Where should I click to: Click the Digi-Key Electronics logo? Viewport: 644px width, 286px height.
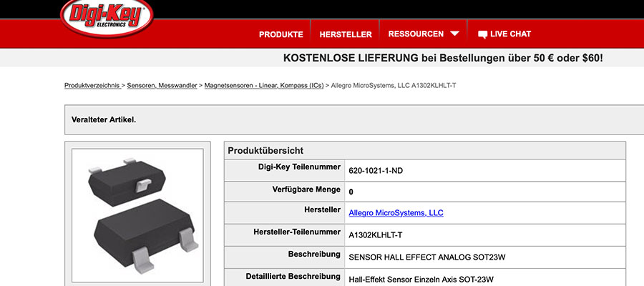(107, 17)
